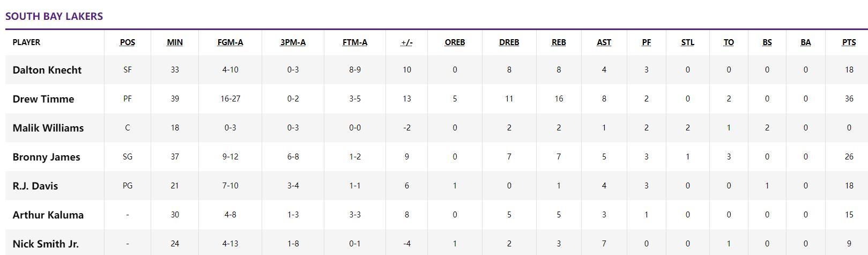The image size is (868, 255).
Task: Select the STL column header
Action: (x=687, y=42)
